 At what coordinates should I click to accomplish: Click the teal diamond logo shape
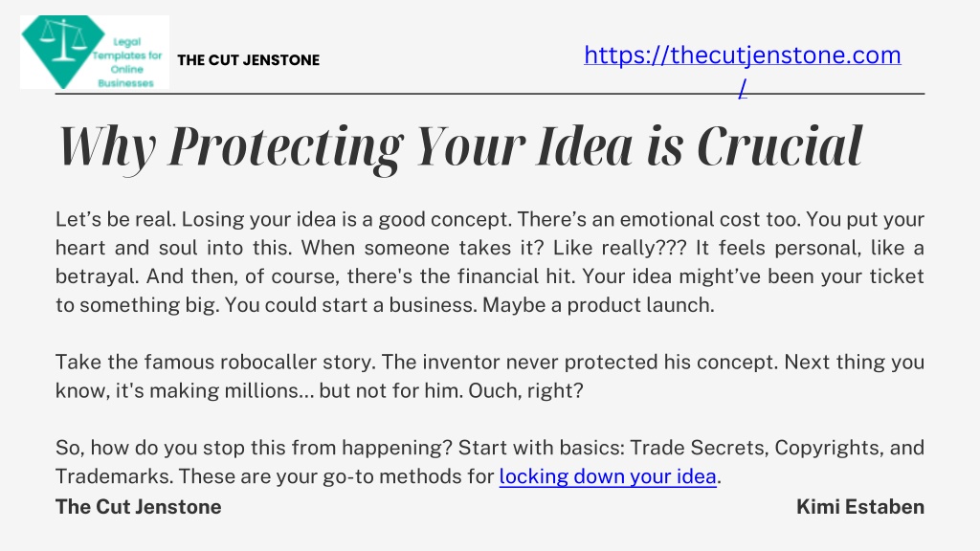62,52
